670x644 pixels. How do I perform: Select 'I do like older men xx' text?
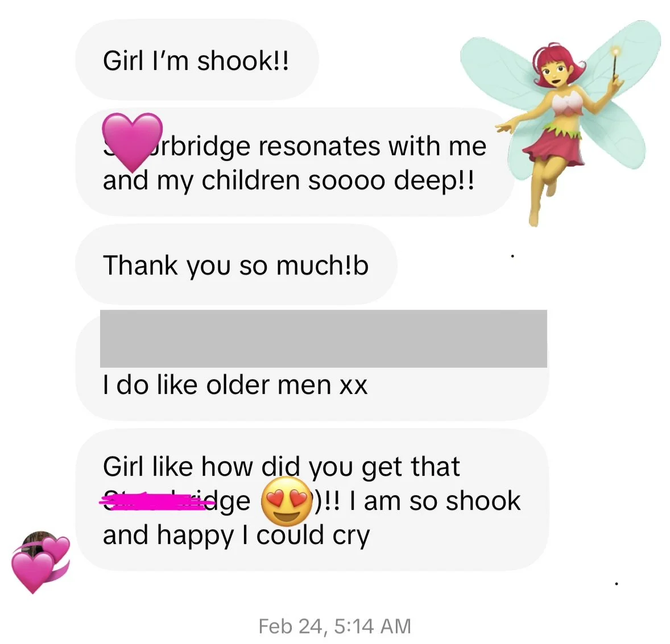(x=235, y=385)
